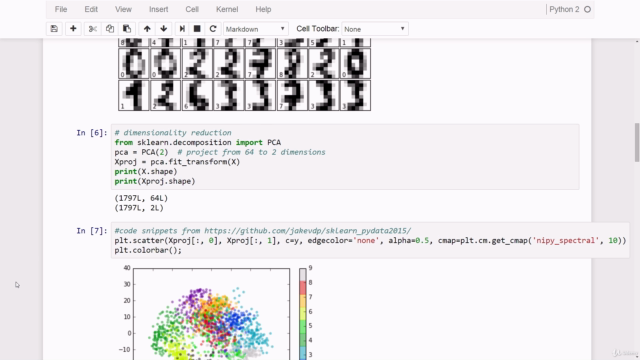Click inside the In [6] code cell
The width and height of the screenshot is (640, 360).
tap(345, 157)
